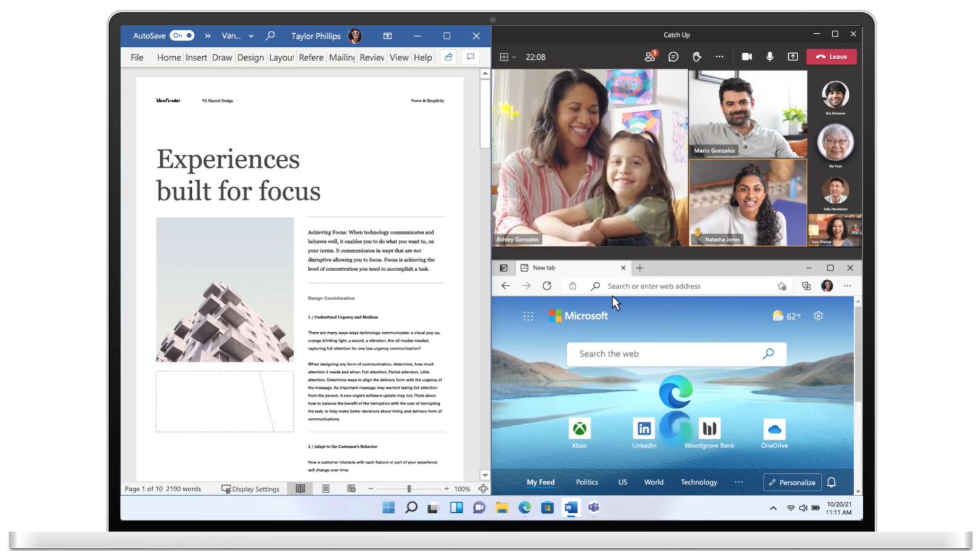Image resolution: width=980 pixels, height=551 pixels.
Task: Click the building image in the document
Action: (x=224, y=289)
